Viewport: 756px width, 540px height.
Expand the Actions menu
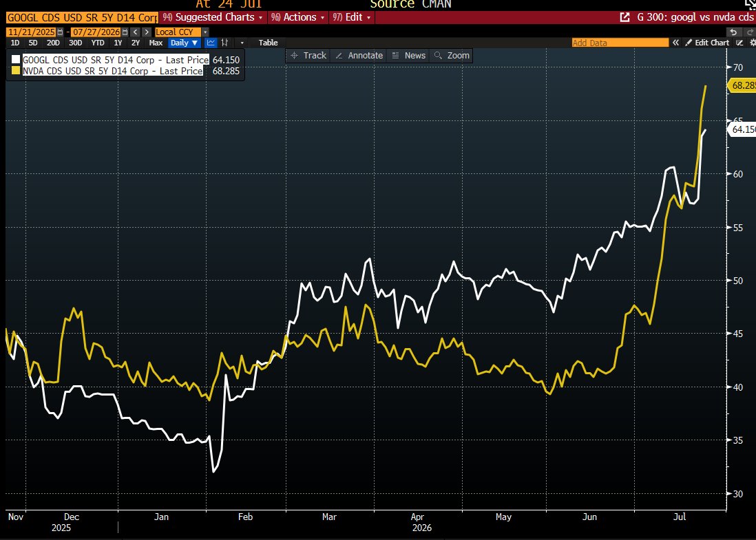pyautogui.click(x=297, y=17)
